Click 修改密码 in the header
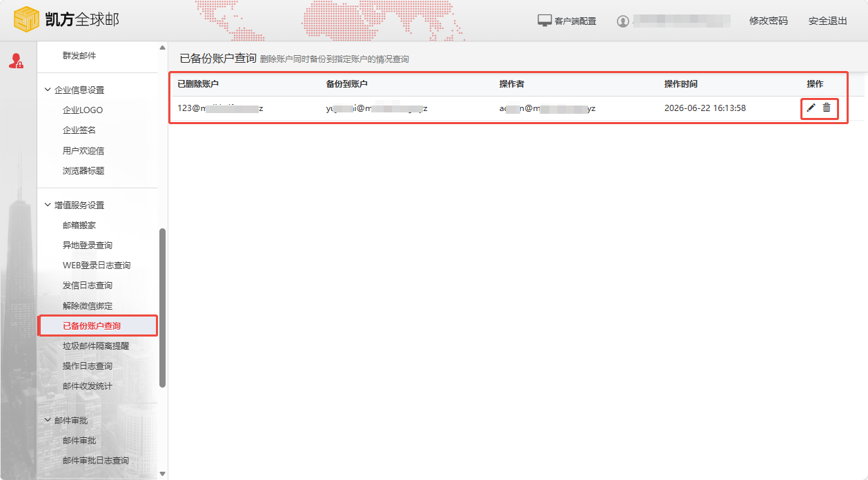The height and width of the screenshot is (480, 868). click(769, 21)
